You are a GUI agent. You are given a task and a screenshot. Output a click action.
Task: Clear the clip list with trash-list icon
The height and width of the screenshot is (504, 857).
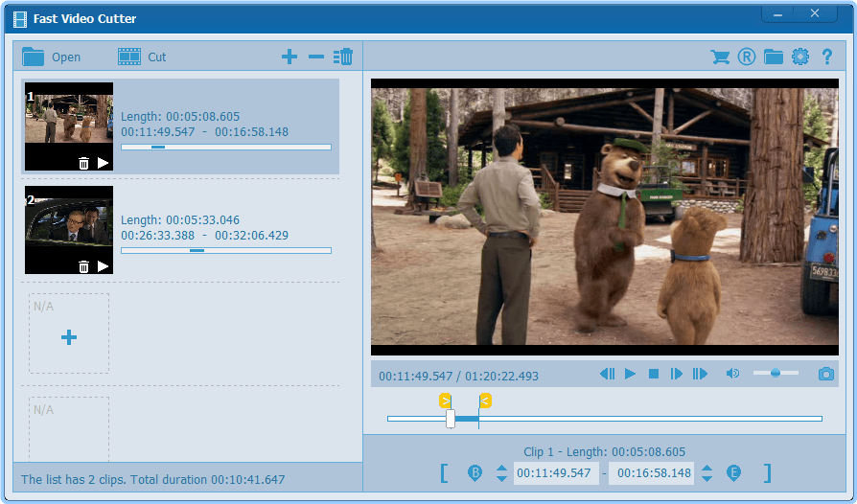[342, 57]
